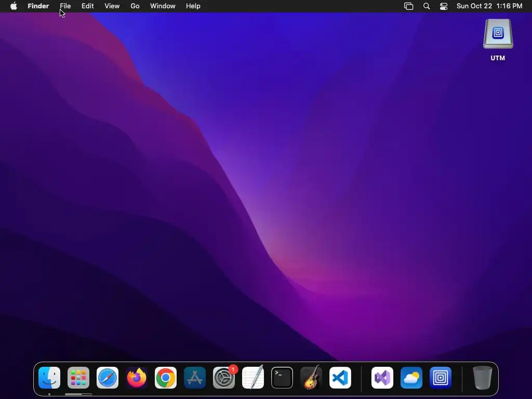Launch UTM app from the Dock

click(441, 378)
